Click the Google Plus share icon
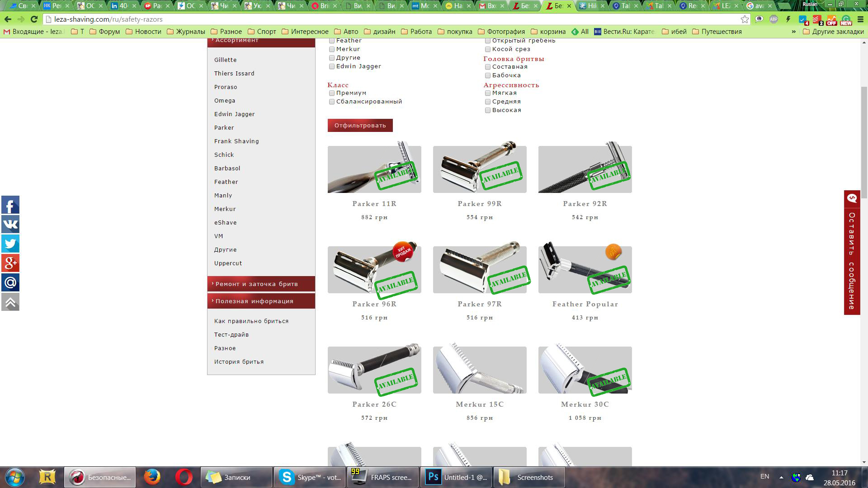The width and height of the screenshot is (868, 488). tap(10, 263)
